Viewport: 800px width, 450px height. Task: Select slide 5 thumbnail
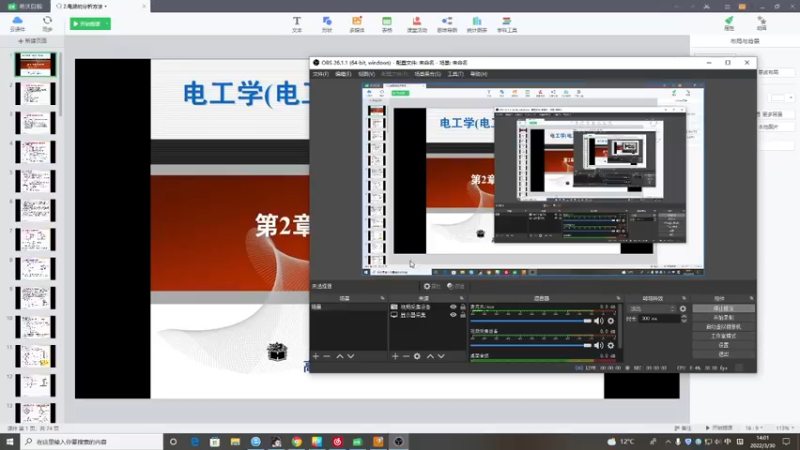[35, 181]
